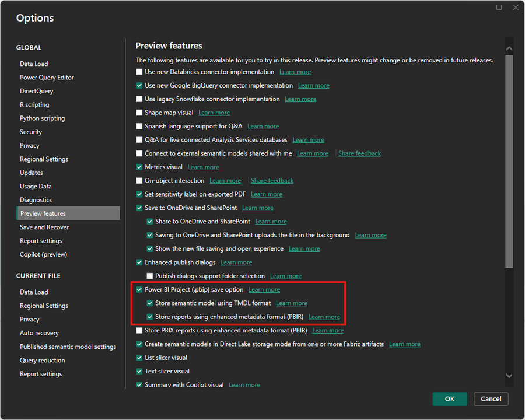
Task: Open Learn more for Shape map visual
Action: click(214, 113)
